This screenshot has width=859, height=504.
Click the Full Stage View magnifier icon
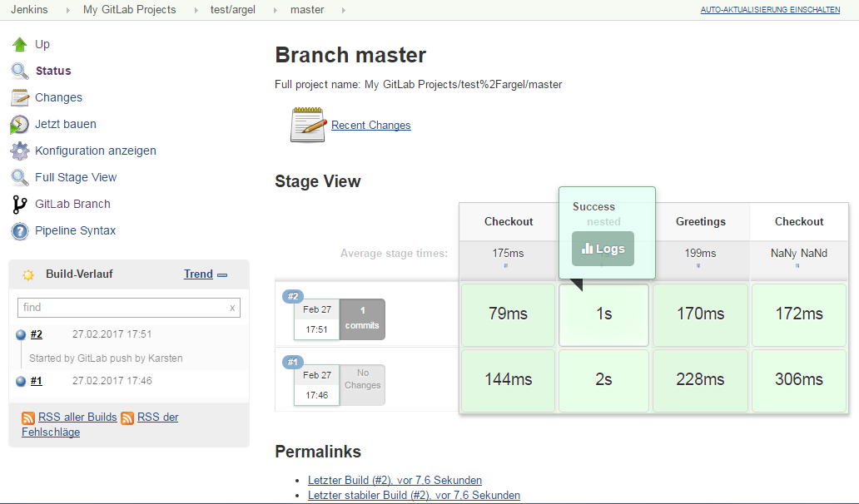(20, 178)
